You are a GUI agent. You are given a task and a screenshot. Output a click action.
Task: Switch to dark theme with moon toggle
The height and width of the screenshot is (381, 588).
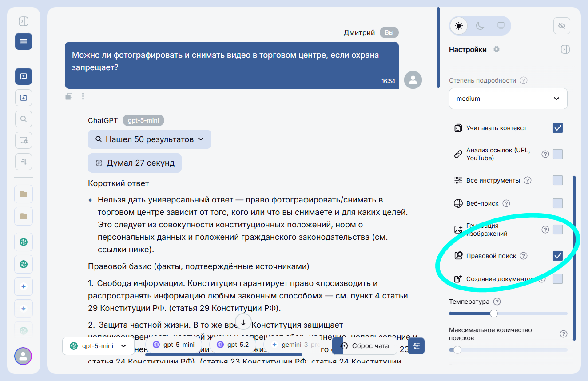(480, 26)
